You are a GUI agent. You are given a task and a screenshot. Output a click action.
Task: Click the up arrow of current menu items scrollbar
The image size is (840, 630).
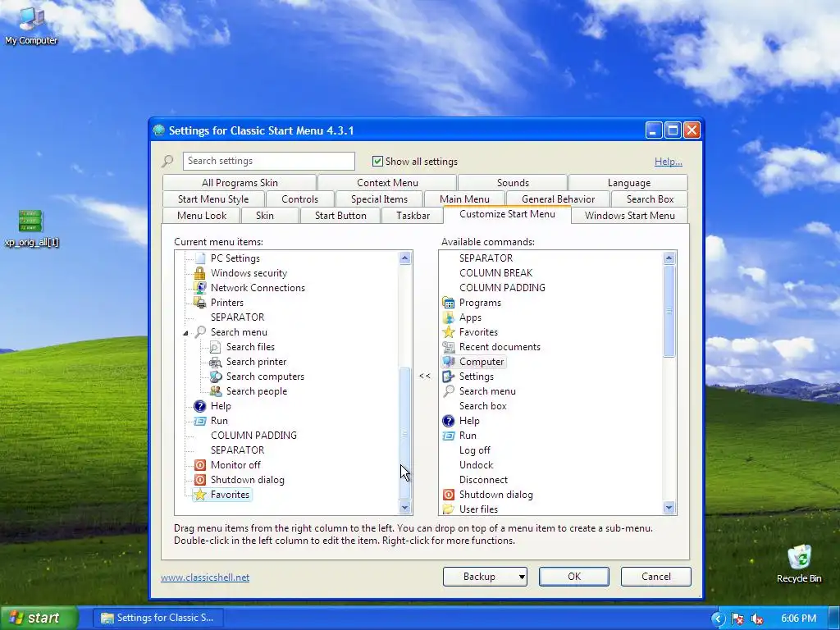[405, 258]
